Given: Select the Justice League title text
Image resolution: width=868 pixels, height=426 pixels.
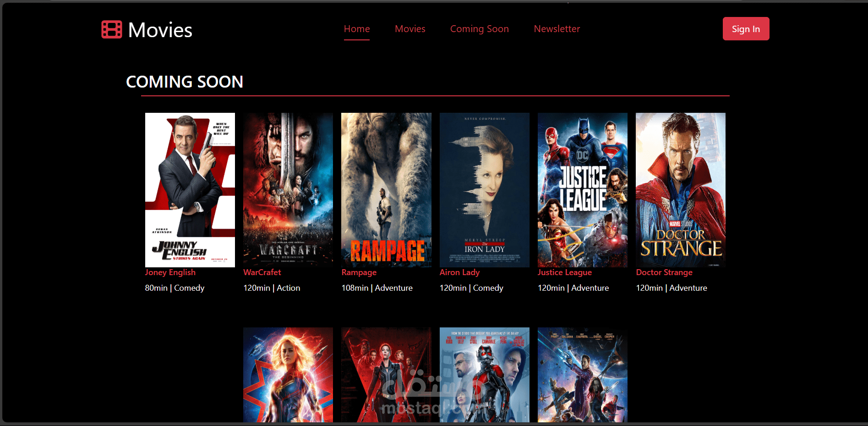Looking at the screenshot, I should pyautogui.click(x=565, y=272).
